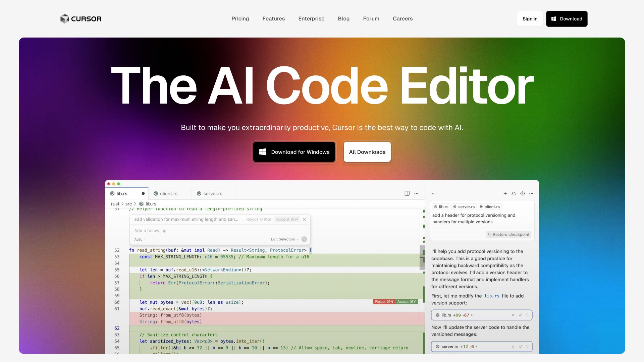Click Restore checkpoint in chat

click(508, 234)
